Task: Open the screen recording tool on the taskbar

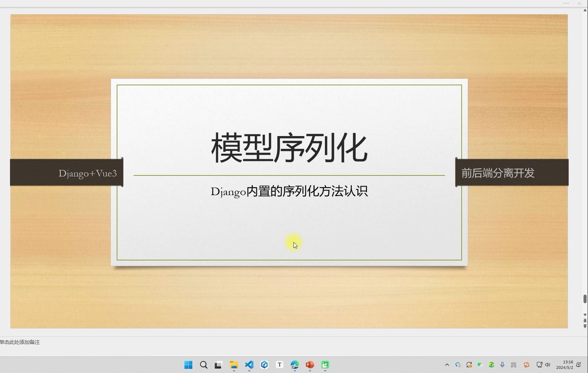Action: pos(325,365)
